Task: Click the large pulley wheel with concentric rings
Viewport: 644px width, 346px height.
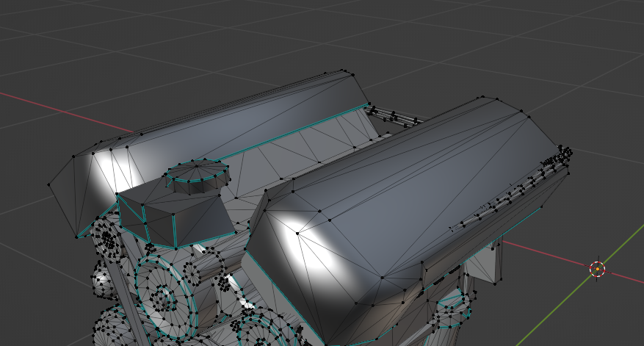Action: point(167,295)
